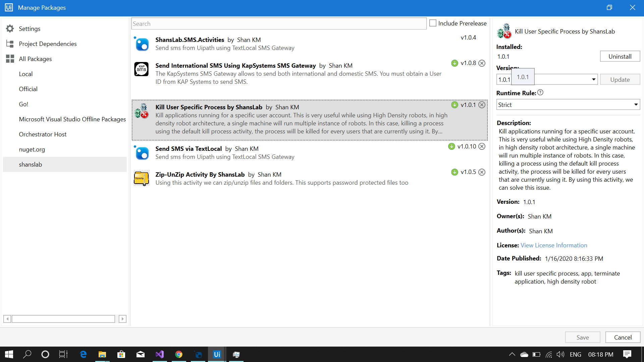The height and width of the screenshot is (362, 644).
Task: Select Send SMS via TextLocal package
Action: [310, 153]
